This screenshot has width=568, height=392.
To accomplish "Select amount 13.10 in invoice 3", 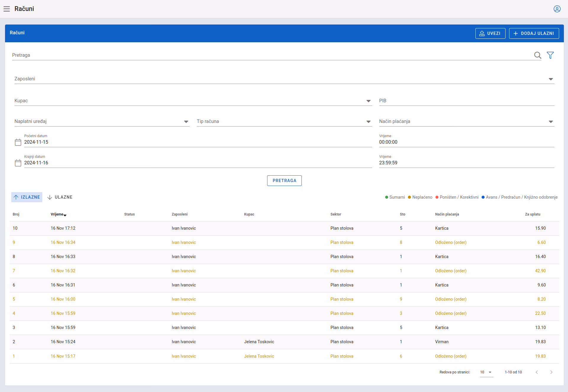I will click(x=540, y=328).
